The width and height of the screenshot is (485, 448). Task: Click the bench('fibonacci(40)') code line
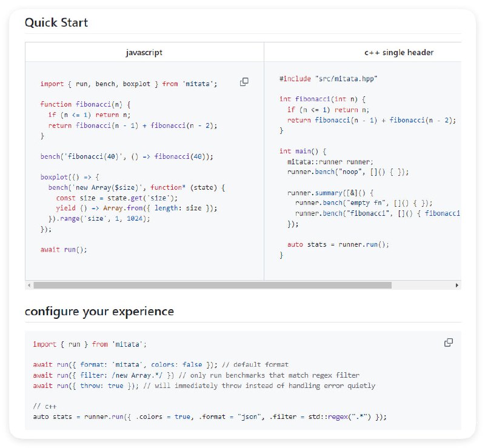click(127, 156)
